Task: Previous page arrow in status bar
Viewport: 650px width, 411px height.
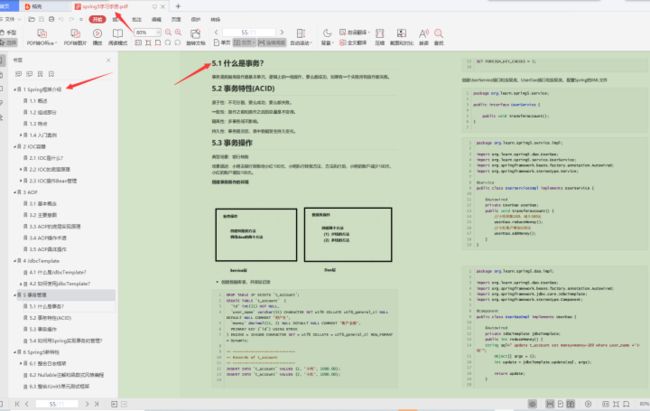Action: tap(27, 404)
